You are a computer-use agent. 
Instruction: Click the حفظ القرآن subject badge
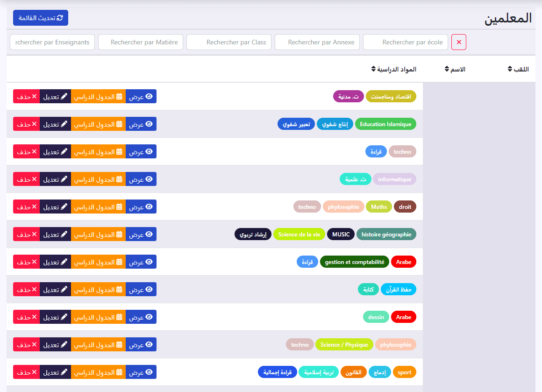click(399, 289)
